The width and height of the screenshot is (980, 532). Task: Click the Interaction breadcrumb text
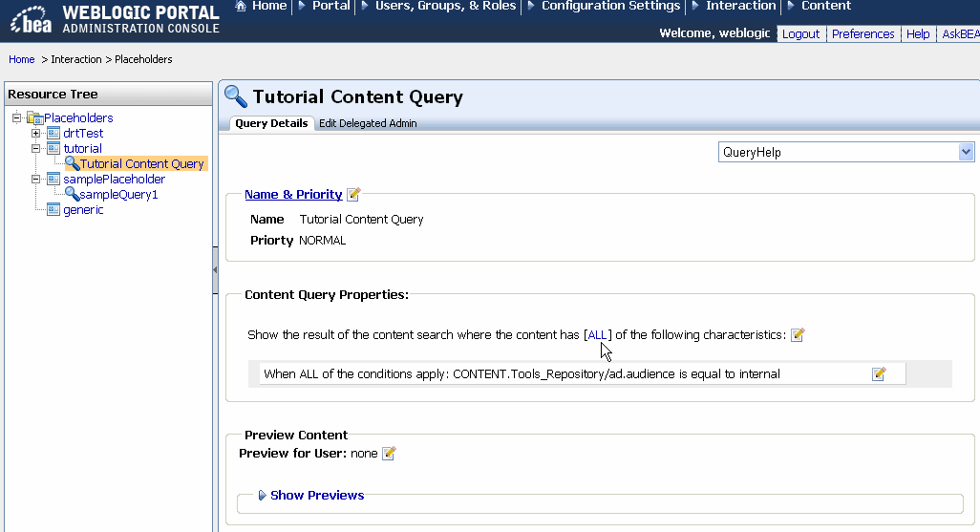tap(76, 59)
